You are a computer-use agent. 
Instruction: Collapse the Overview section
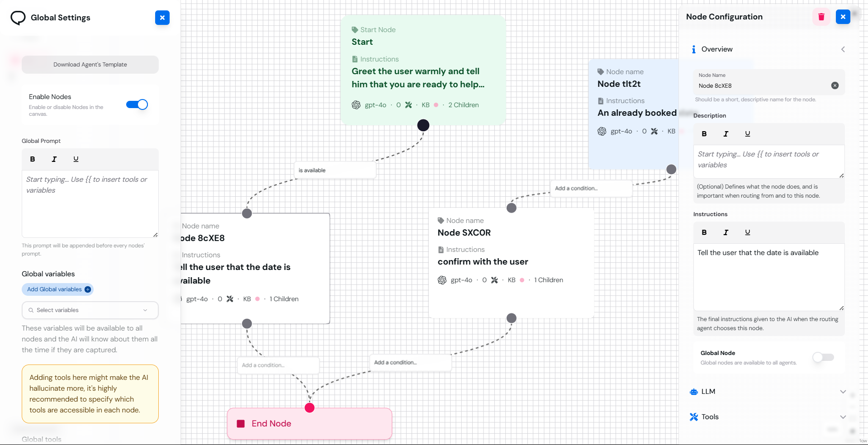(x=843, y=49)
